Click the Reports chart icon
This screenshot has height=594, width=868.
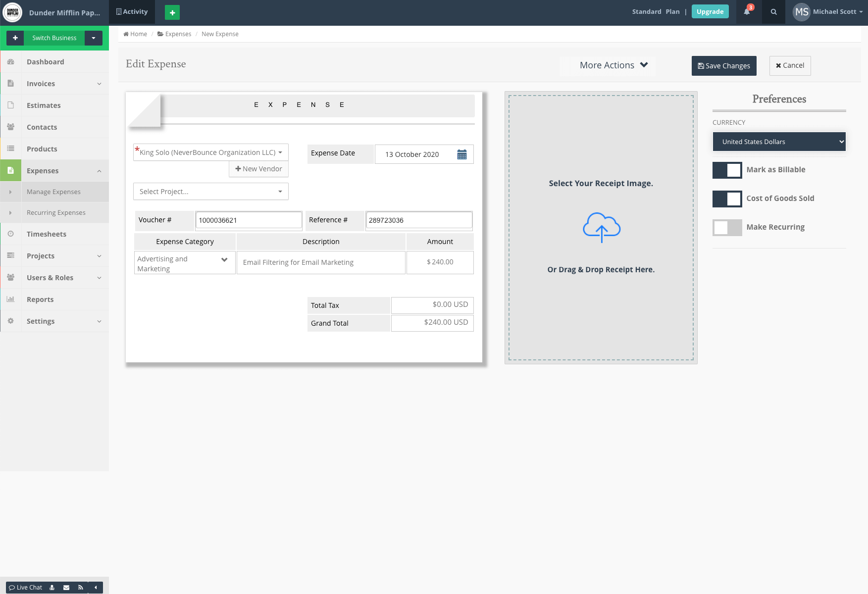pos(11,299)
